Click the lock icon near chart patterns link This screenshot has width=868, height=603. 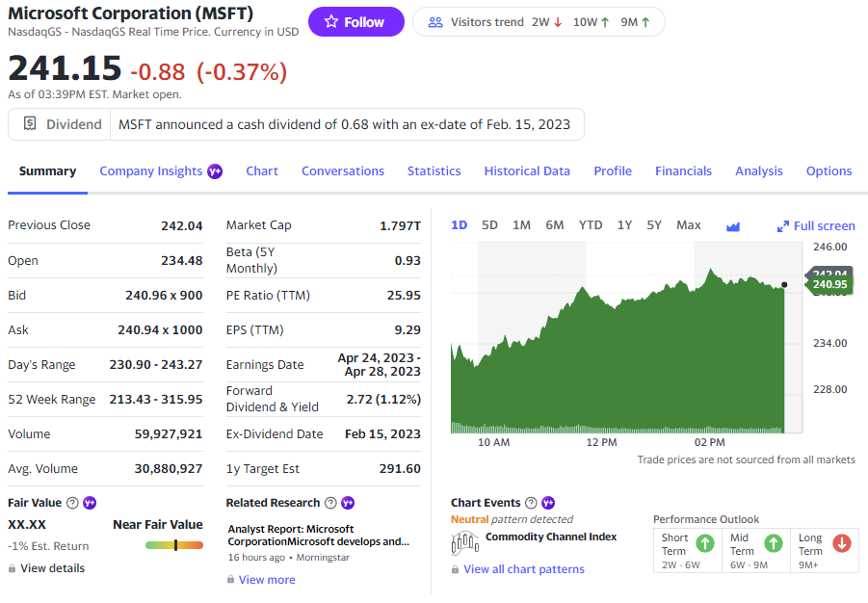click(455, 568)
